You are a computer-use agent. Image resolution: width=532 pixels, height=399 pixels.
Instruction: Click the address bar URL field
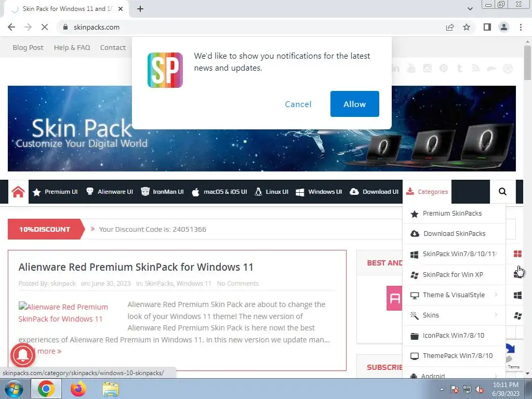tap(251, 27)
